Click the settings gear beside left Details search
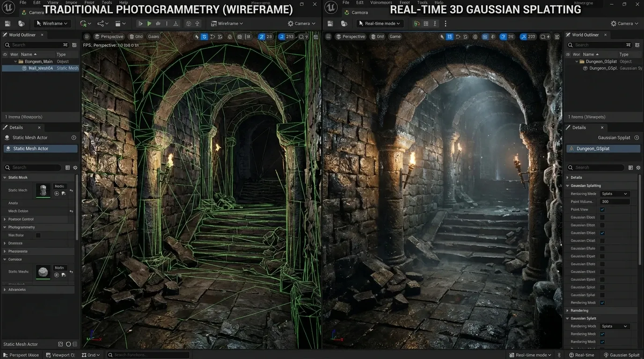Screen dimensions: 644x359 [x=75, y=167]
